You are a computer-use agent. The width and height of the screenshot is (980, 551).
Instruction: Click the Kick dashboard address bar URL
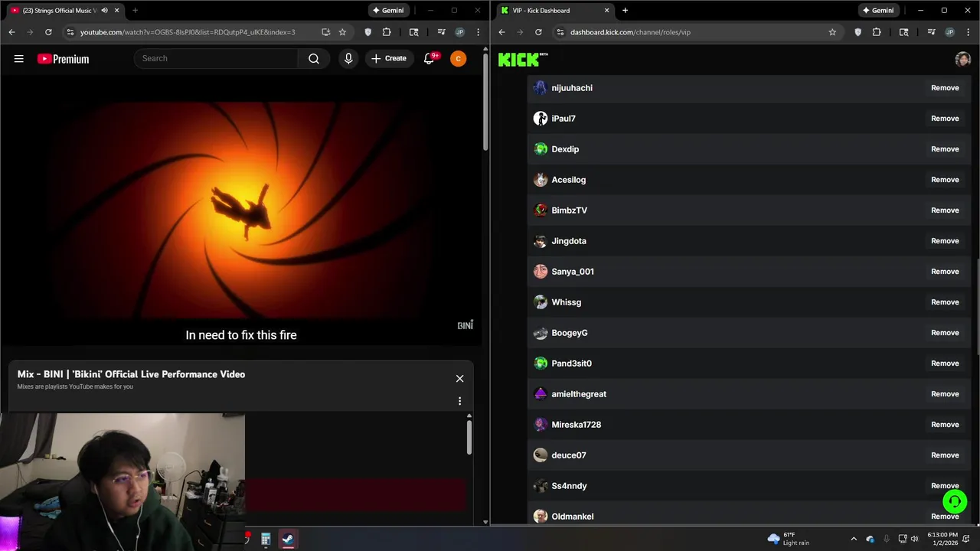[x=630, y=32]
